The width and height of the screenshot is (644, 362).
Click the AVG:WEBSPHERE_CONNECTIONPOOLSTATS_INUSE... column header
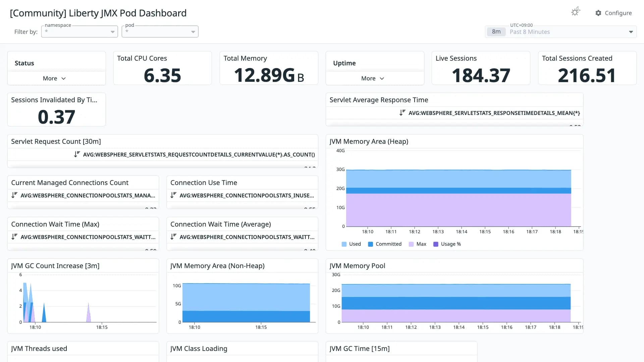click(247, 195)
